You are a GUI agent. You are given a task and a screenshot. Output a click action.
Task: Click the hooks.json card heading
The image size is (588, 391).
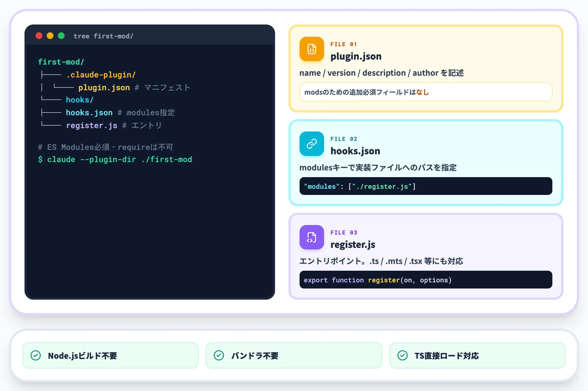(x=355, y=151)
